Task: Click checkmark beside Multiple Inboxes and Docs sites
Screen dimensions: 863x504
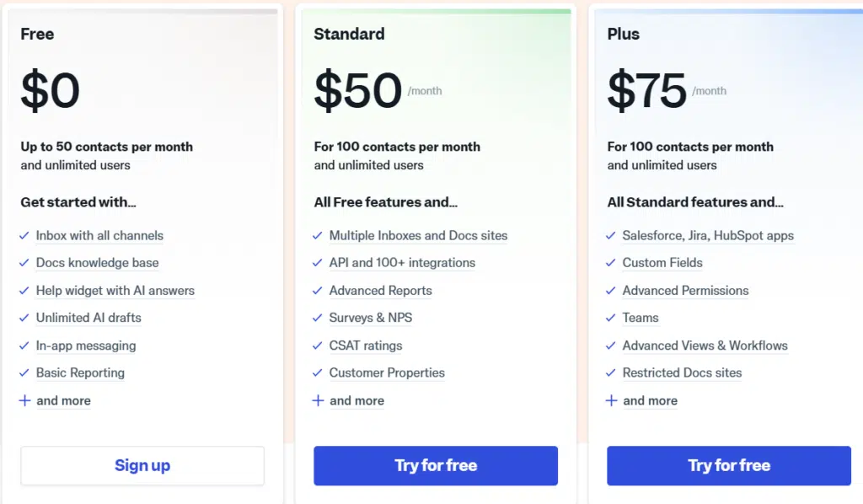Action: pyautogui.click(x=318, y=236)
